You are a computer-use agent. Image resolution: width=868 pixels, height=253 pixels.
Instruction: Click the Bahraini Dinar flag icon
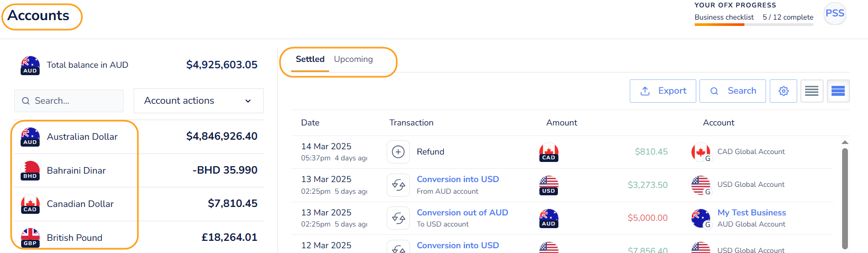coord(30,170)
